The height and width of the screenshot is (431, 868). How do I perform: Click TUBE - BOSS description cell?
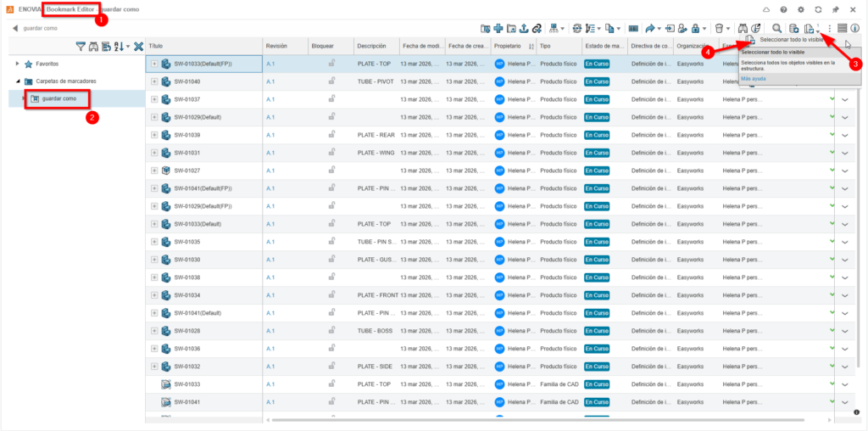(376, 330)
